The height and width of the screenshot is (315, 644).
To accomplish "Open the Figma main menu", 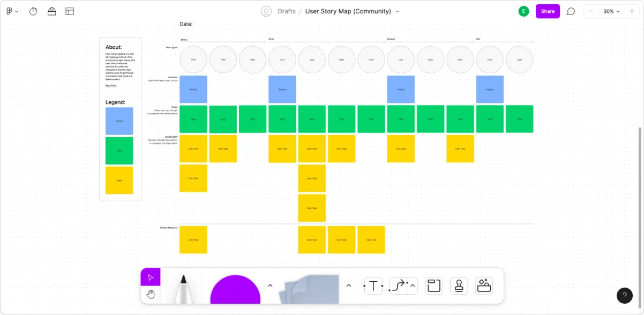I will (12, 11).
